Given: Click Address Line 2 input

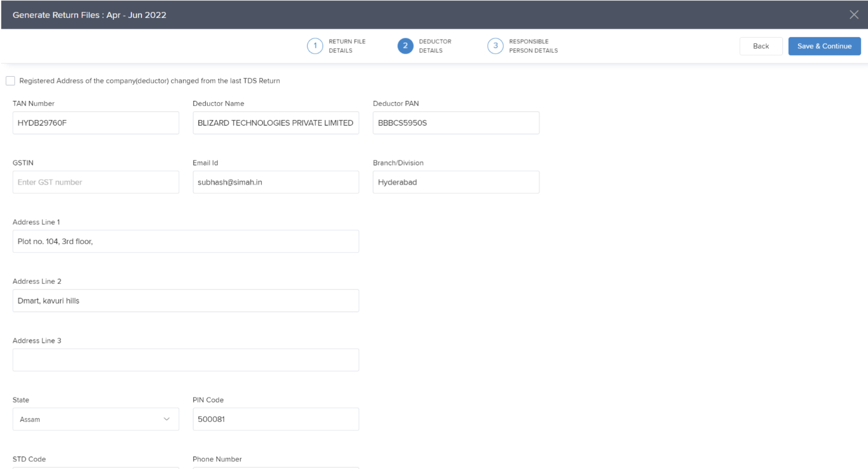Looking at the screenshot, I should click(x=185, y=301).
